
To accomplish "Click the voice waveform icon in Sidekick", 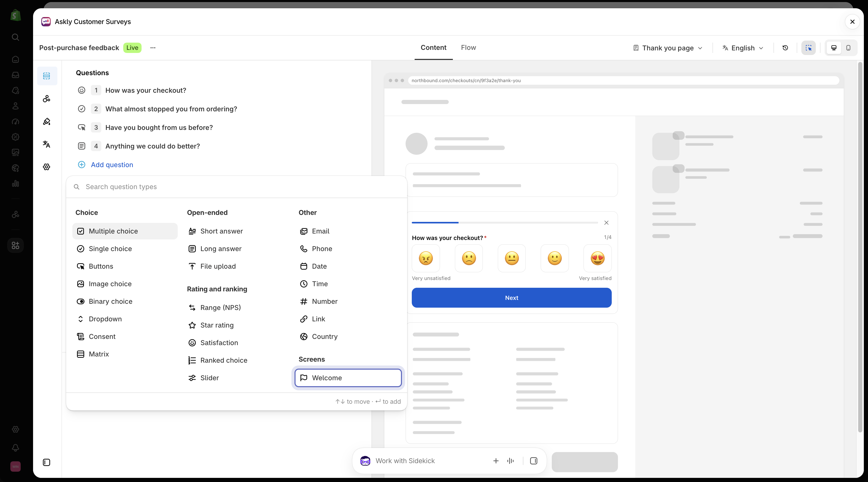I will (x=510, y=461).
